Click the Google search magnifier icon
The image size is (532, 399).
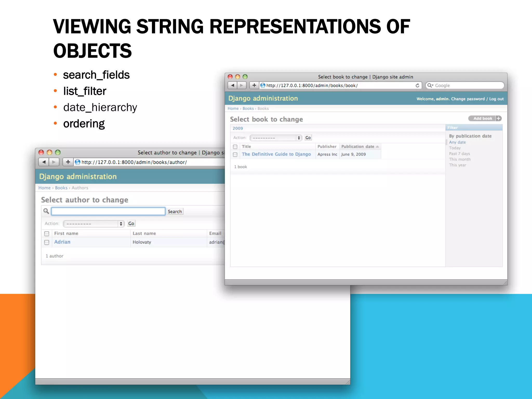coord(430,85)
